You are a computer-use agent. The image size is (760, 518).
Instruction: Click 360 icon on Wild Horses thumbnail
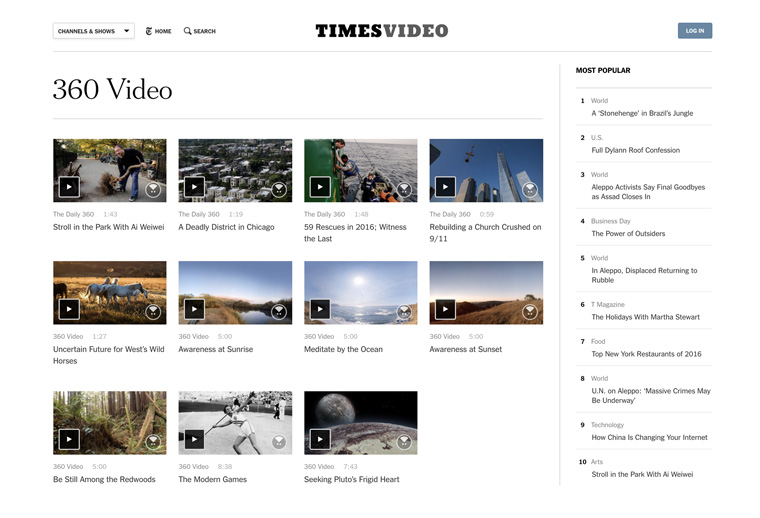coord(153,312)
